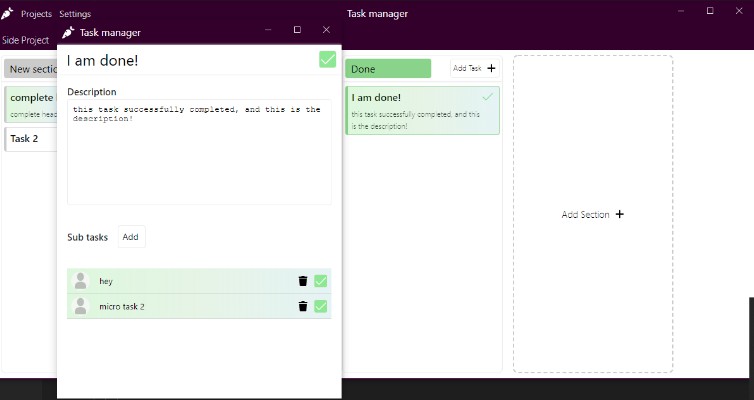Click the Add Task button
Viewport: 754px width, 400px height.
click(475, 68)
